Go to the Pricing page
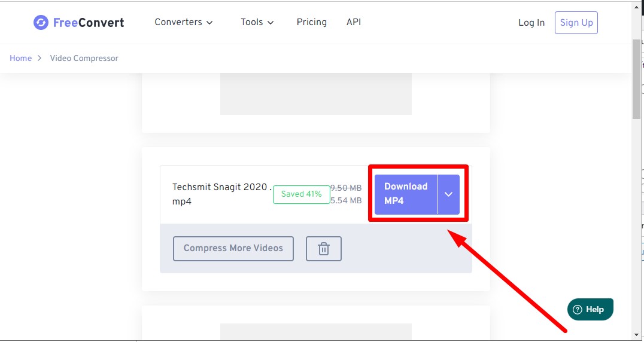The height and width of the screenshot is (342, 644). point(311,22)
